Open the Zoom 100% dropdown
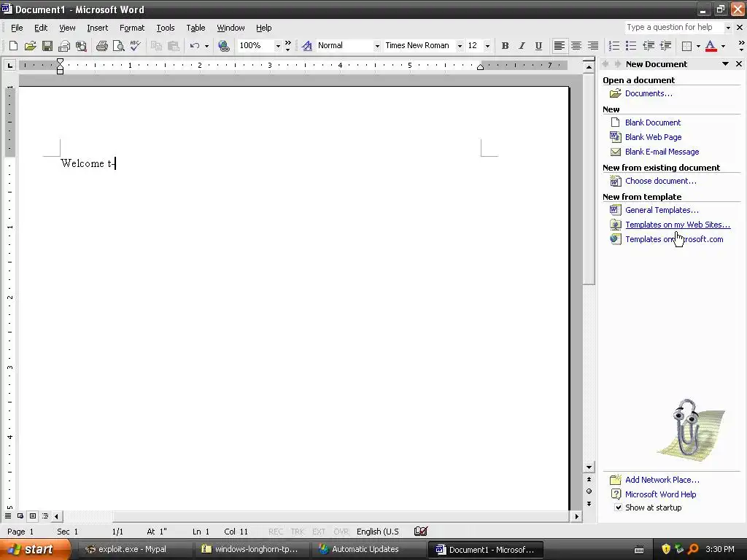The height and width of the screenshot is (560, 747). tap(278, 46)
